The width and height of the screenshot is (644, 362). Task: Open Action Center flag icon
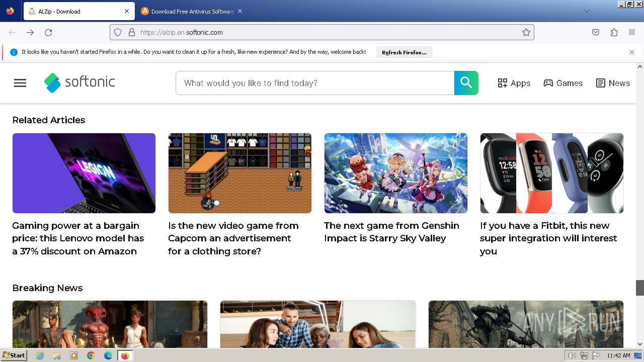click(x=595, y=355)
